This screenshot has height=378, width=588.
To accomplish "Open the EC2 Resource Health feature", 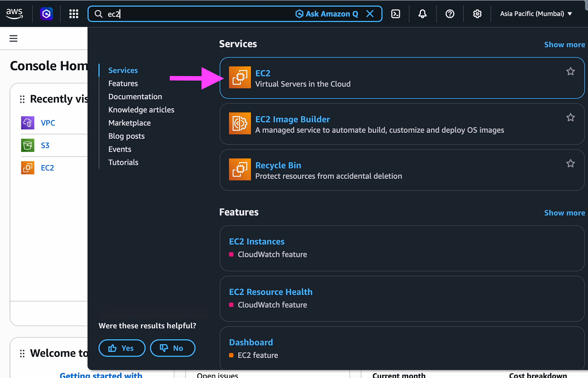I will coord(271,292).
